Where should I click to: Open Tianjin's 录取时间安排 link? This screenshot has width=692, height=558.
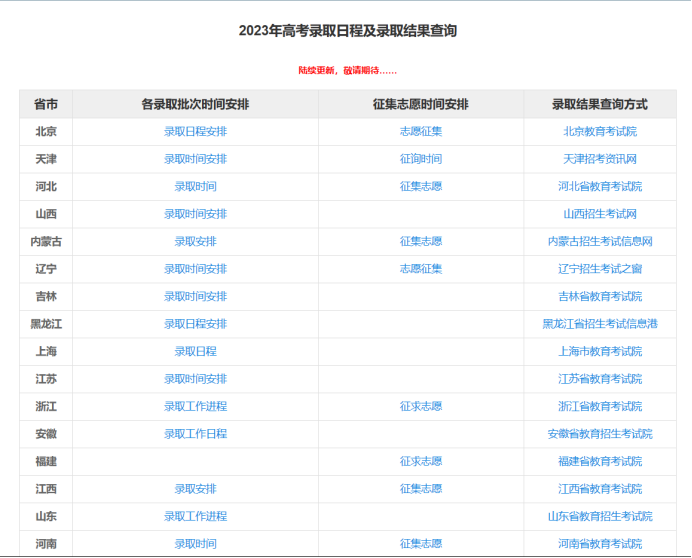click(x=196, y=159)
